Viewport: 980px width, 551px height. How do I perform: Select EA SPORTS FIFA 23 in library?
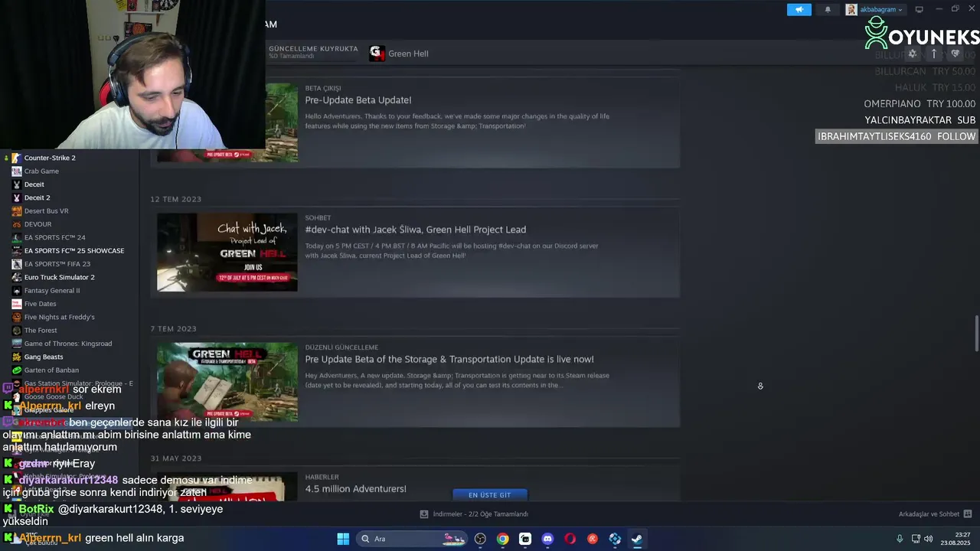[57, 264]
